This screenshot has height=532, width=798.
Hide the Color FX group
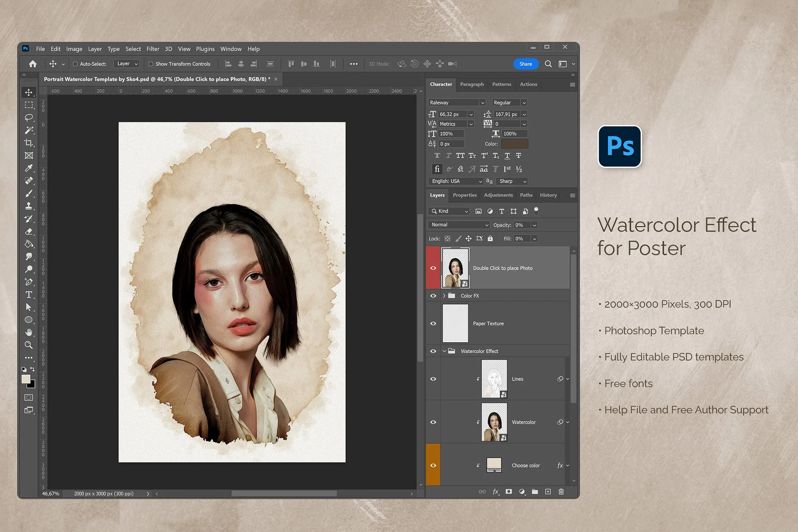pyautogui.click(x=433, y=296)
